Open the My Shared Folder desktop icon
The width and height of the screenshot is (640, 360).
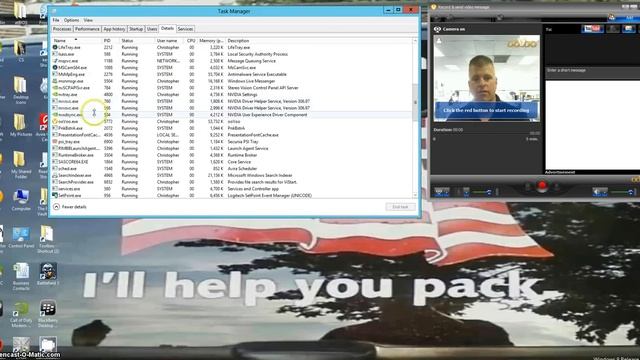click(21, 164)
